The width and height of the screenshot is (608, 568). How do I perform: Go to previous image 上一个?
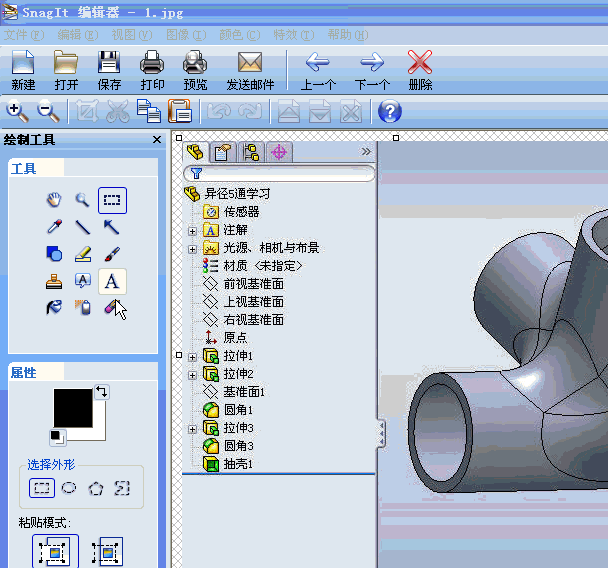point(318,70)
